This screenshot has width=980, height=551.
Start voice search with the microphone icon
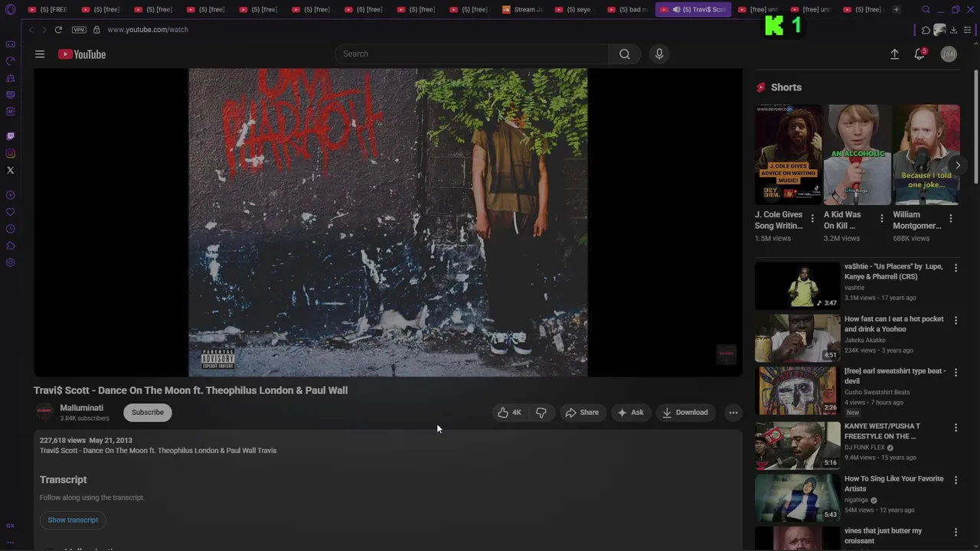(x=659, y=54)
